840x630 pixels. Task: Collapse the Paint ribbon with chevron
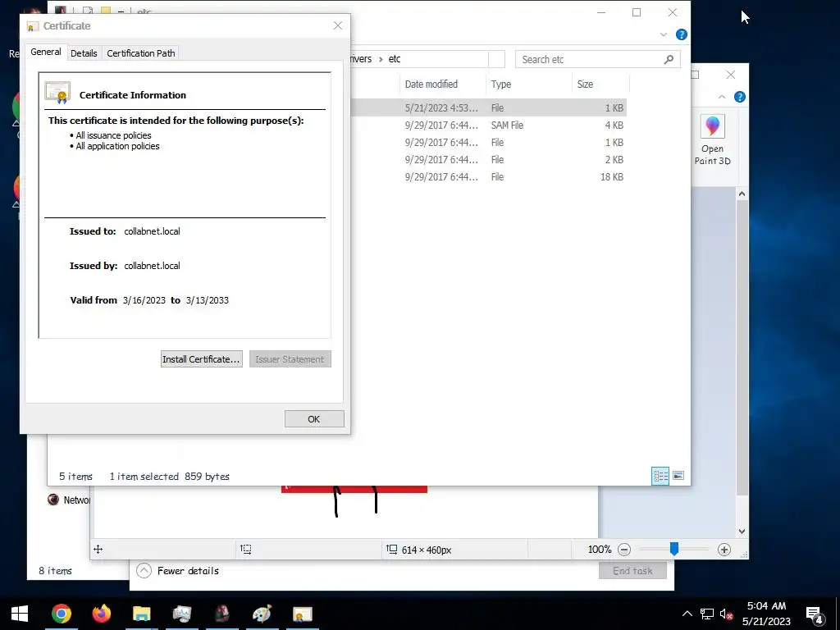[x=722, y=97]
